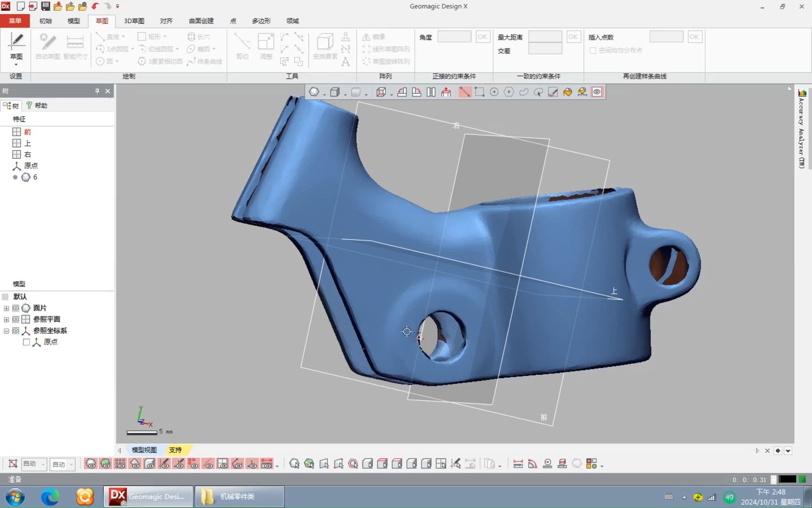
Task: Select the 剪切 trim tool
Action: click(242, 45)
